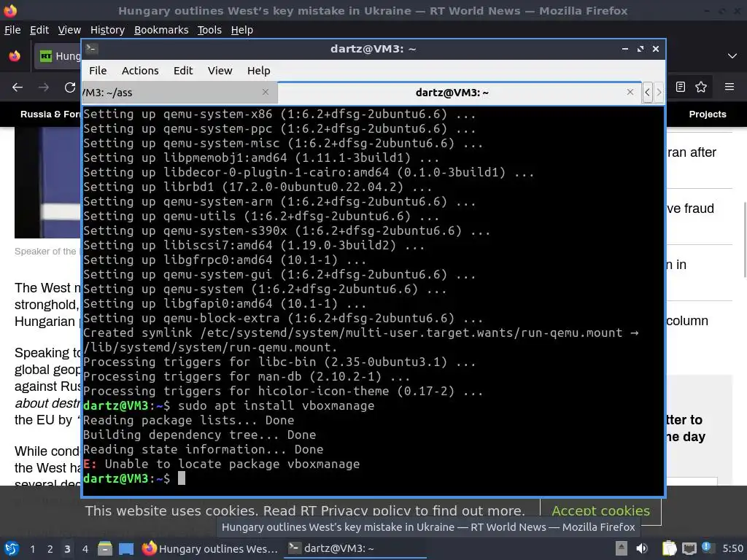Image resolution: width=747 pixels, height=560 pixels.
Task: Click 'Setting up qemu-utils' terminal line
Action: [261, 216]
